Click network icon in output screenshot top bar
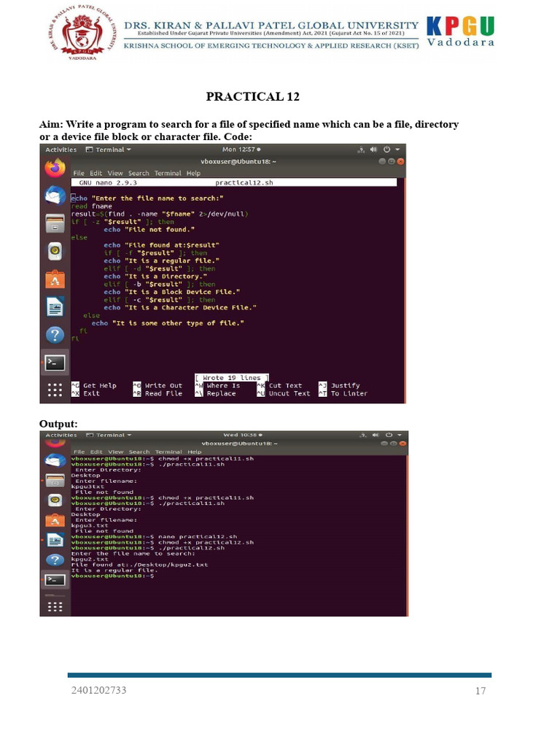The height and width of the screenshot is (747, 560). pos(363,435)
